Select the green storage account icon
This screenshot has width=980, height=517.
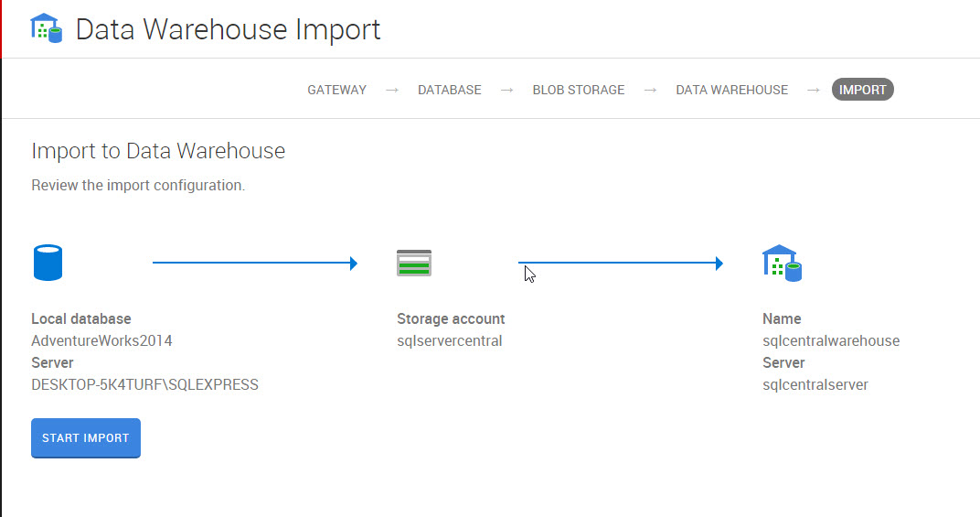coord(414,263)
